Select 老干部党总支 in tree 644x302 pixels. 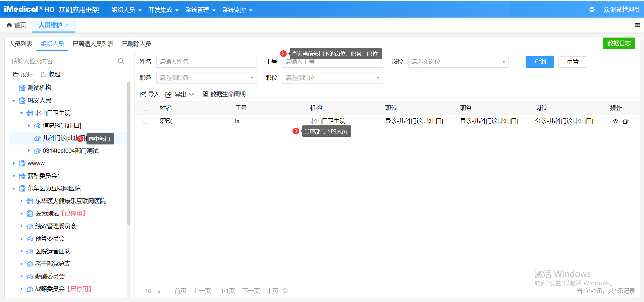click(53, 264)
